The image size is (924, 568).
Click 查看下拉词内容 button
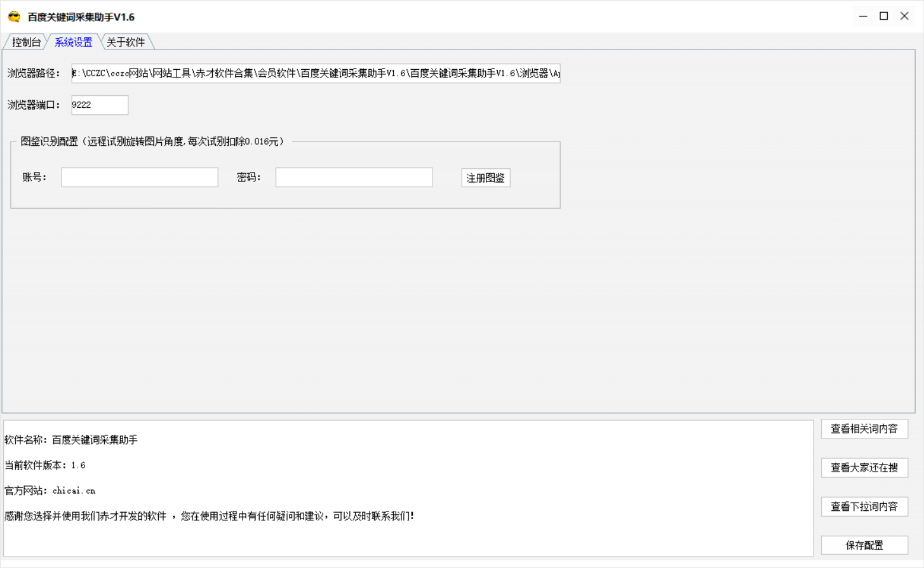864,506
